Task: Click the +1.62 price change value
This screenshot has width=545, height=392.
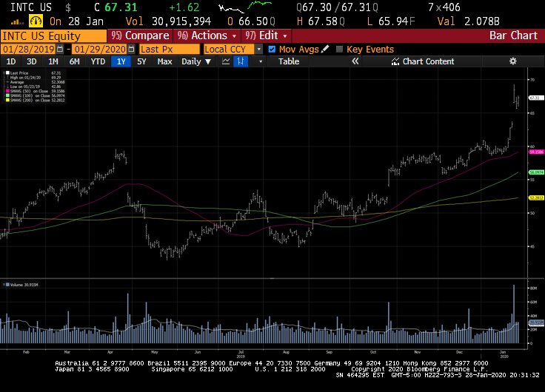Action: [x=184, y=7]
